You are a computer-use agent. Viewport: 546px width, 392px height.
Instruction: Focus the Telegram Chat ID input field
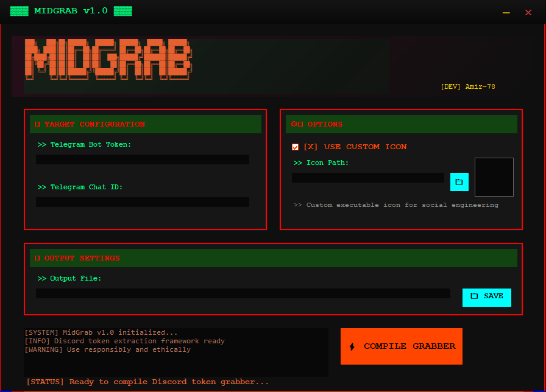point(143,202)
